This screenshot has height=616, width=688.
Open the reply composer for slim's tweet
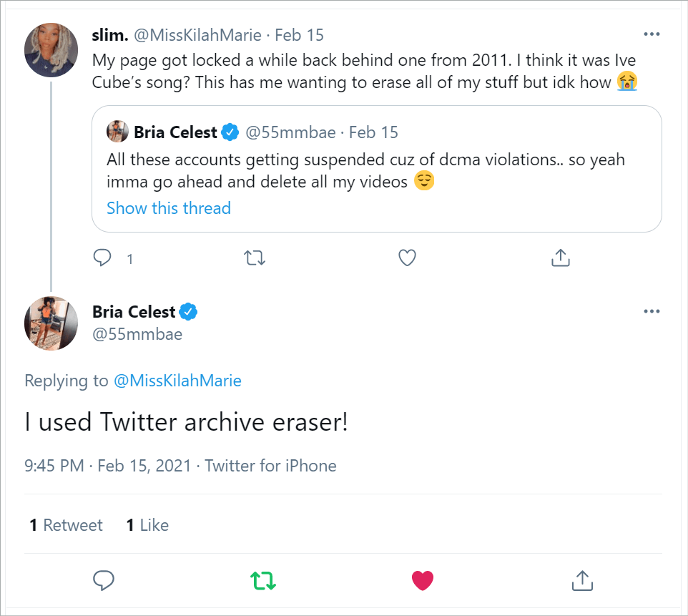point(102,257)
